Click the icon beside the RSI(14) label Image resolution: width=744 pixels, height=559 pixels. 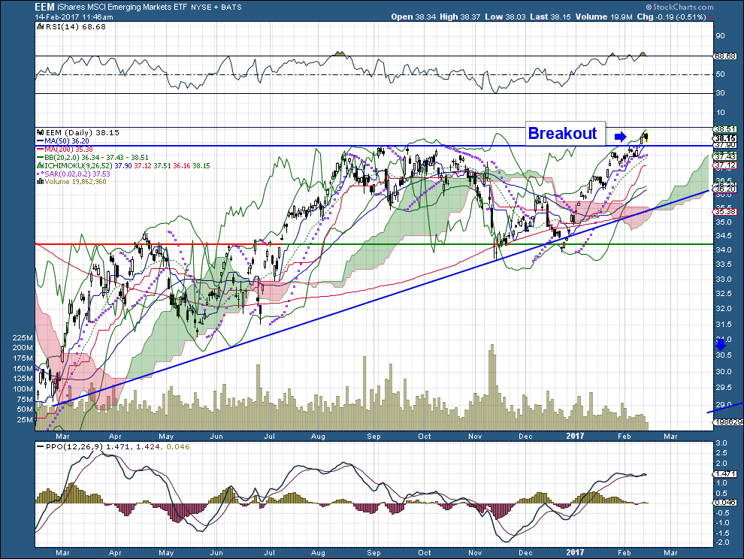(40, 27)
